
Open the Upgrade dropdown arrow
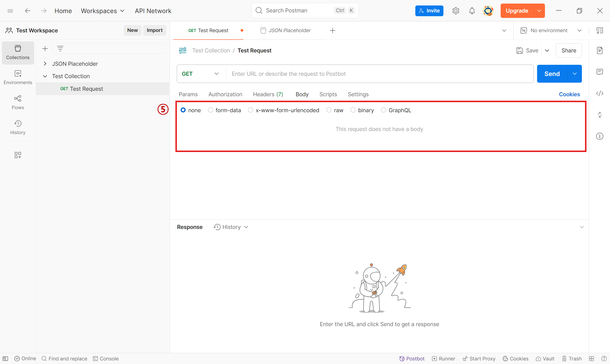pos(539,11)
